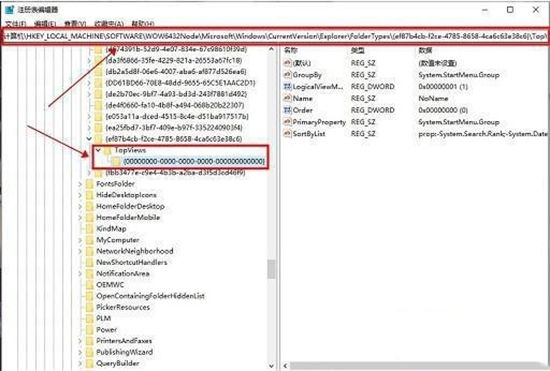Viewport: 550px width, 371px height.
Task: Click the tree pane scroll down arrow
Action: click(x=271, y=365)
